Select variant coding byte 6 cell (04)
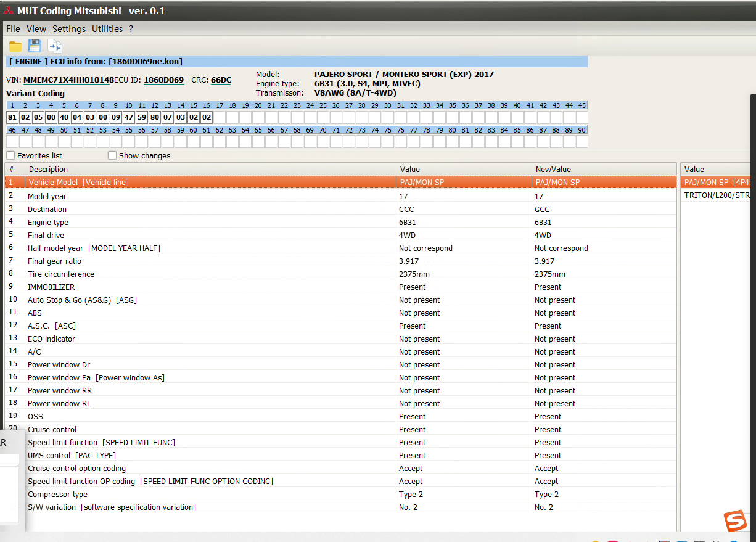The width and height of the screenshot is (756, 542). coord(77,117)
